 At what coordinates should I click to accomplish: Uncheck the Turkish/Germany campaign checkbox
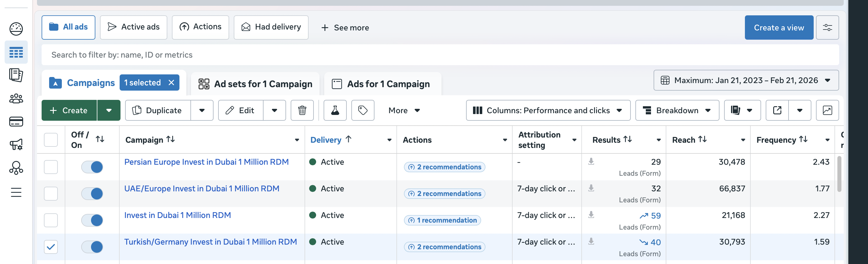click(x=51, y=247)
